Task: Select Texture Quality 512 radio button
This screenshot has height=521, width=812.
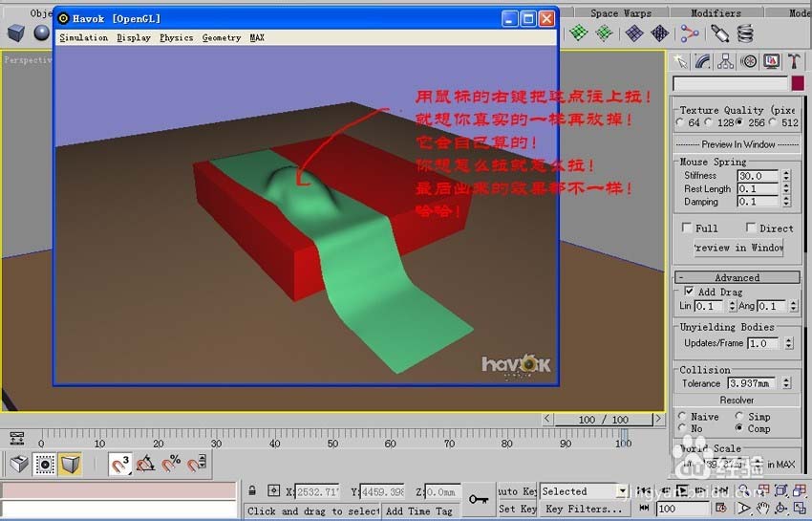Action: tap(773, 122)
